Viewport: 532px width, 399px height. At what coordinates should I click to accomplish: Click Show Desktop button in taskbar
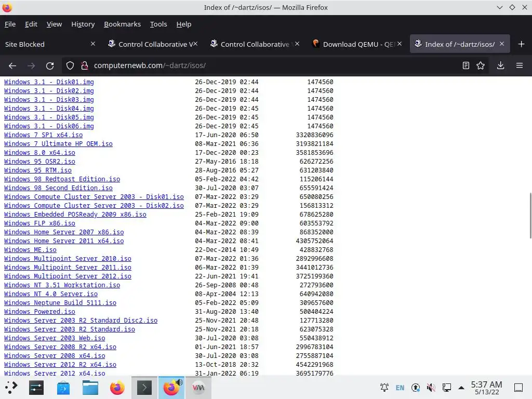point(518,388)
